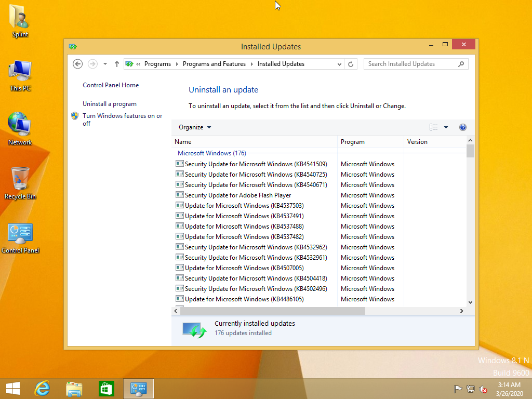Open the Recycle Bin icon

(20, 183)
